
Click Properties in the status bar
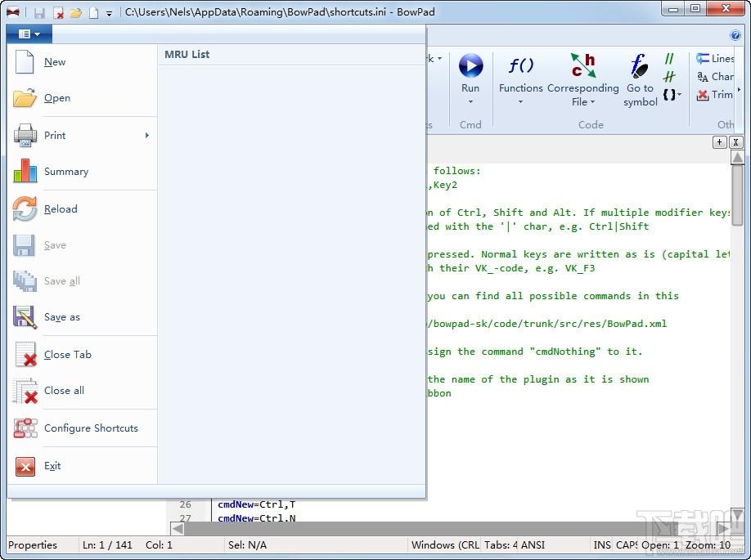click(33, 545)
